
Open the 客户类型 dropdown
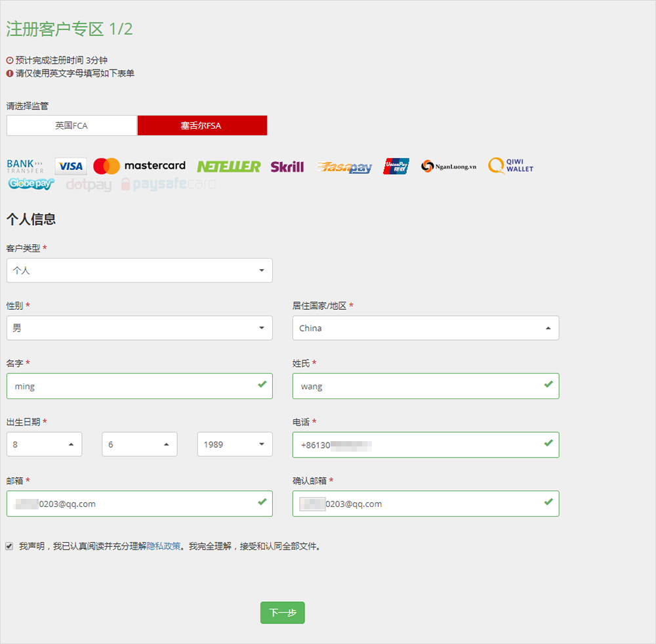[139, 270]
